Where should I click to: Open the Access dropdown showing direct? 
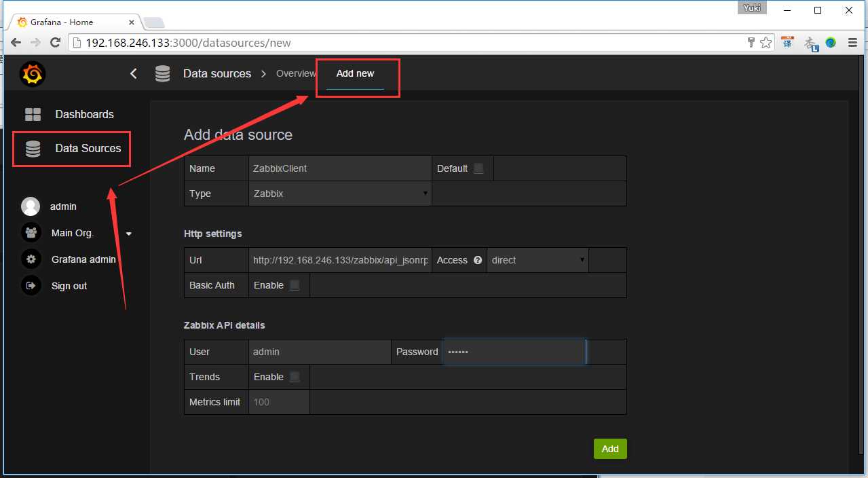[537, 260]
